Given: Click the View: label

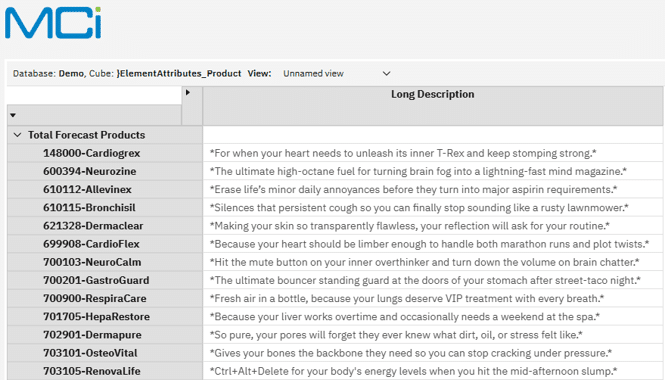Looking at the screenshot, I should [260, 73].
